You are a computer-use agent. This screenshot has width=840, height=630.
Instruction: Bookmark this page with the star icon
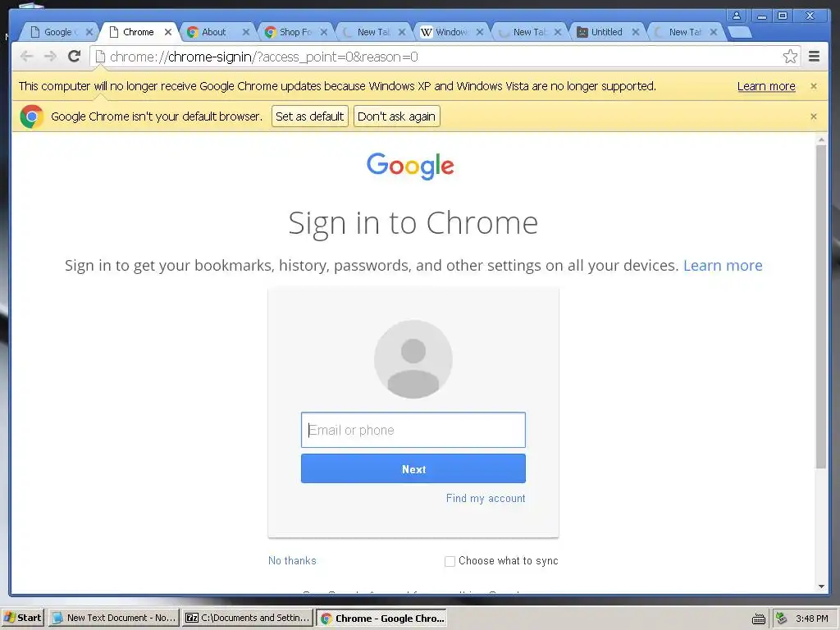tap(790, 57)
